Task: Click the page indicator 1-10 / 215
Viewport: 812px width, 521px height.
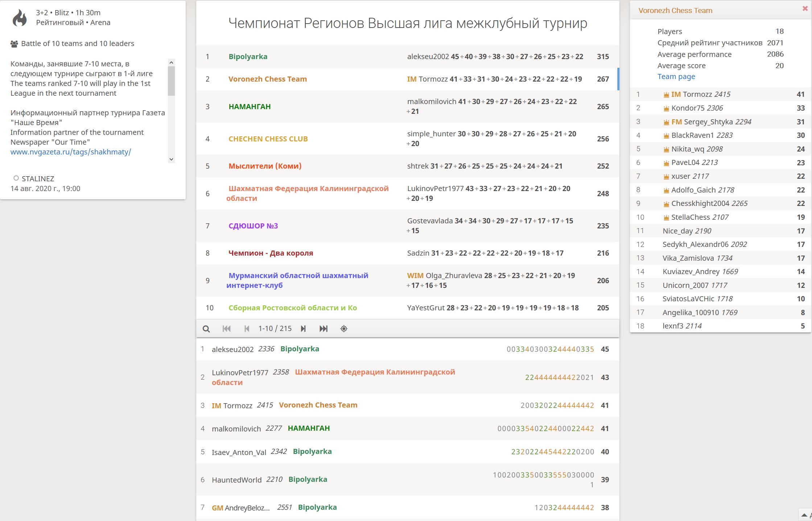Action: pyautogui.click(x=275, y=328)
